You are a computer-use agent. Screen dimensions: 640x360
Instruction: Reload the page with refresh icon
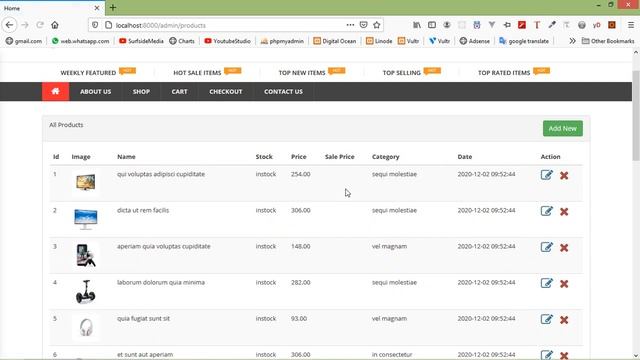40,25
